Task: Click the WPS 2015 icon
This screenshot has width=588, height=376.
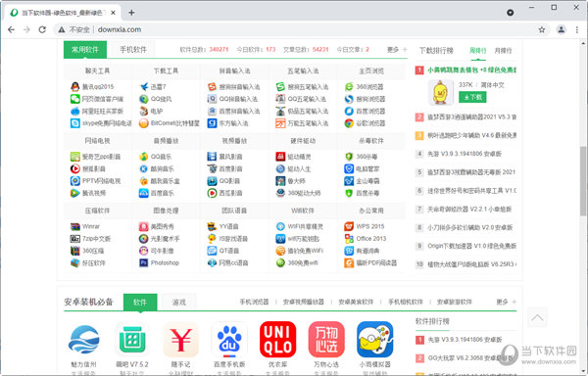Action: pos(349,226)
